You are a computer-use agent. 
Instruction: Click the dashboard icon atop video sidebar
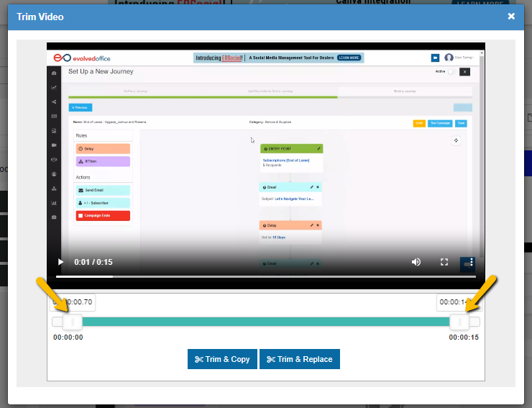[x=54, y=73]
